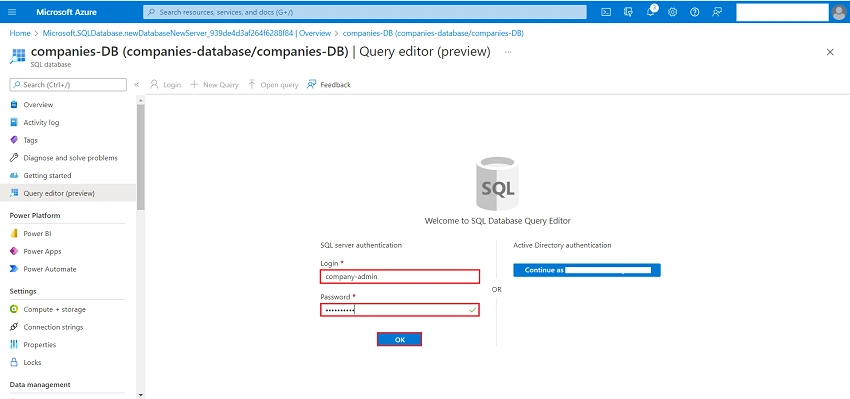The image size is (850, 399).
Task: Close the blade with the X button
Action: tap(830, 52)
